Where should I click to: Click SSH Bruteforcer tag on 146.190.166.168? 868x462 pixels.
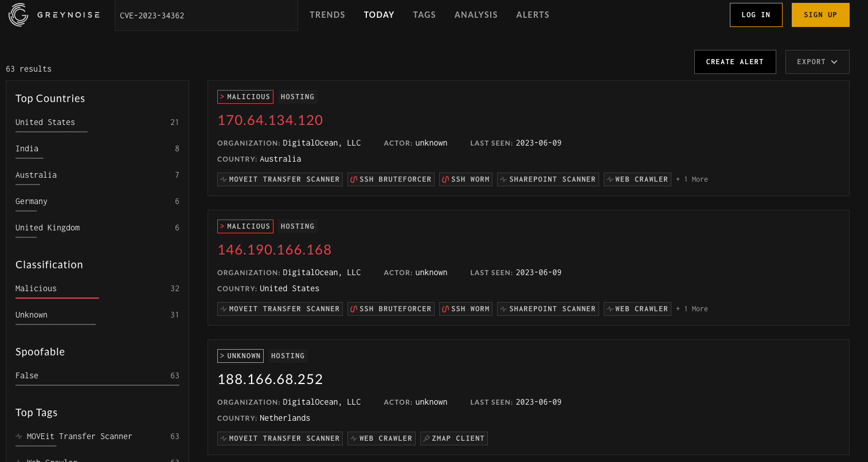pyautogui.click(x=391, y=309)
